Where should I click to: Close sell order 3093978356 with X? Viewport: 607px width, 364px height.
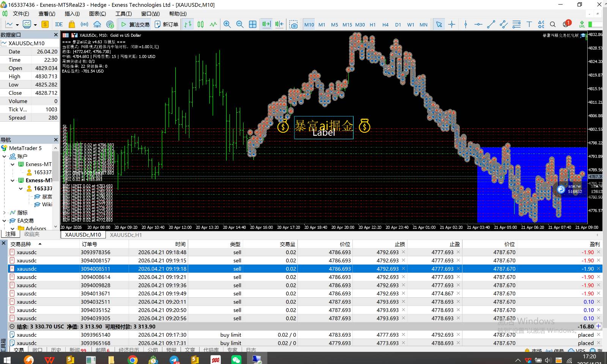[x=599, y=252]
